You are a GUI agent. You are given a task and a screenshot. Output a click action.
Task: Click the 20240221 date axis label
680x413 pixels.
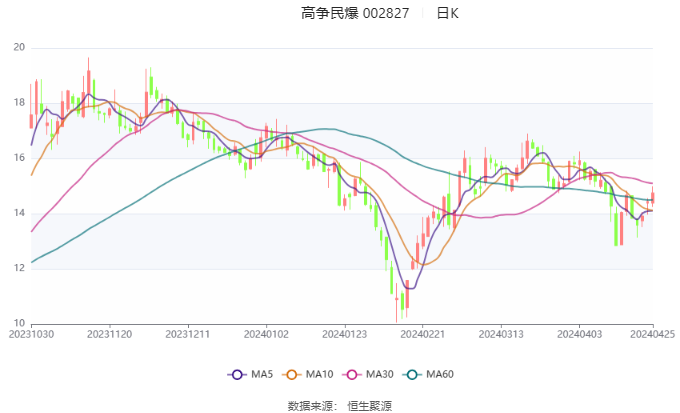(423, 334)
